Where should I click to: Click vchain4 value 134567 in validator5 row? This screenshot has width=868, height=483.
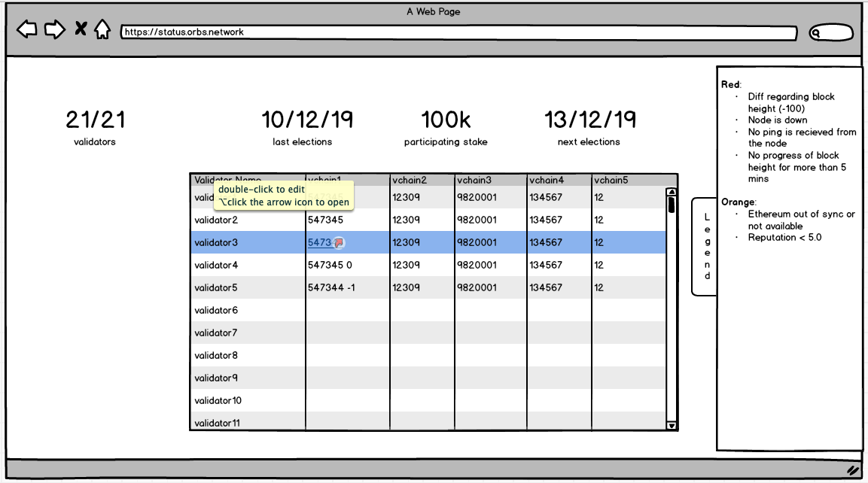tap(546, 287)
